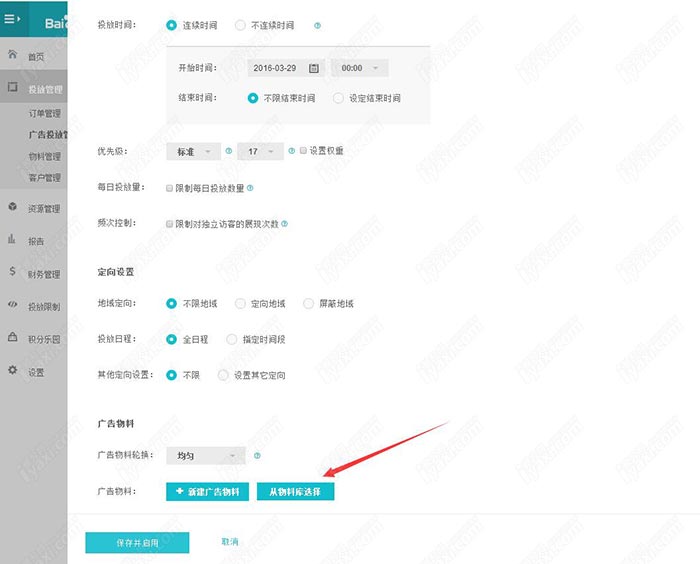Open the 00:00 start time dropdown
The image size is (700, 564).
pyautogui.click(x=359, y=68)
